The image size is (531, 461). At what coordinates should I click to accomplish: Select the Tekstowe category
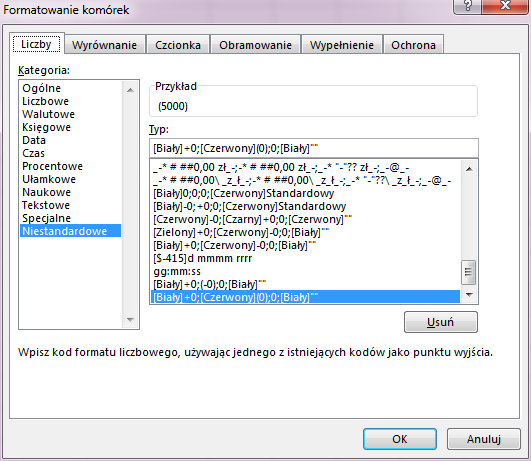click(46, 205)
